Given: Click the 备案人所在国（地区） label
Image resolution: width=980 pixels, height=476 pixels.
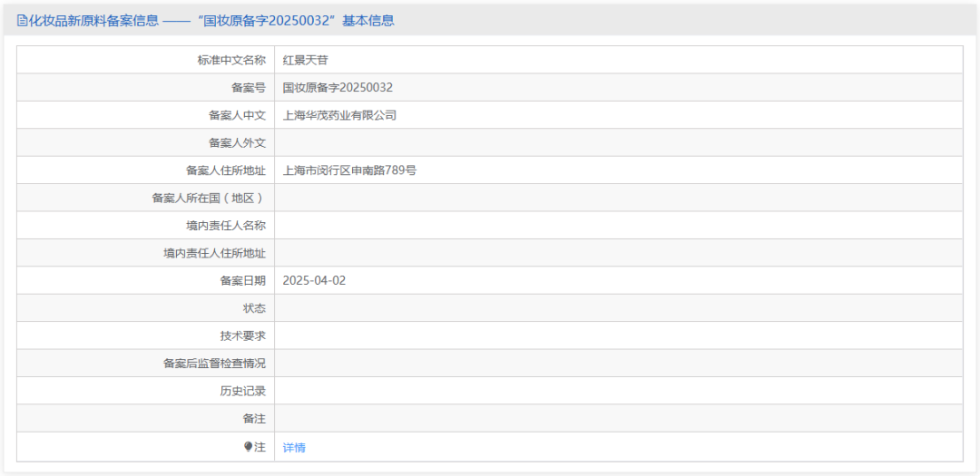Looking at the screenshot, I should tap(210, 198).
